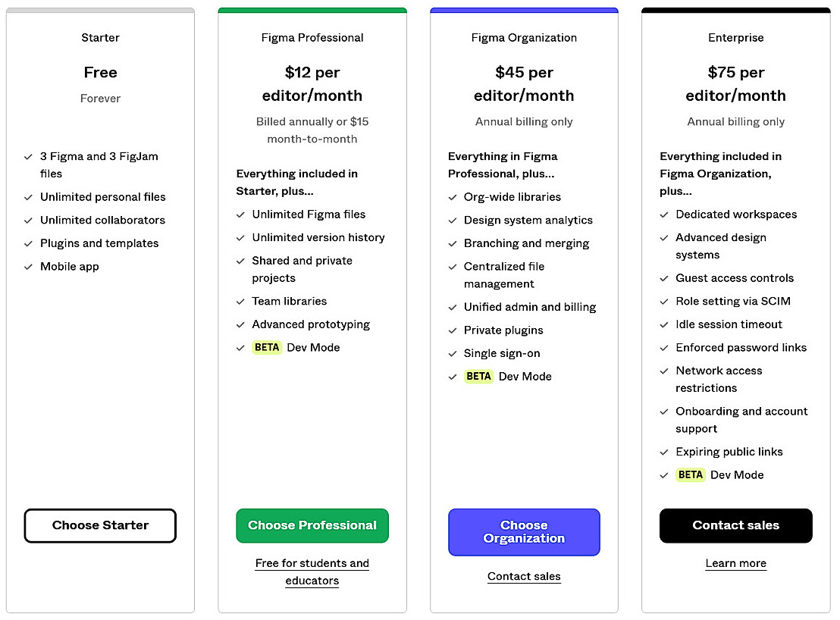
Task: Click the checkmark next to Expiring public links
Action: pos(663,452)
